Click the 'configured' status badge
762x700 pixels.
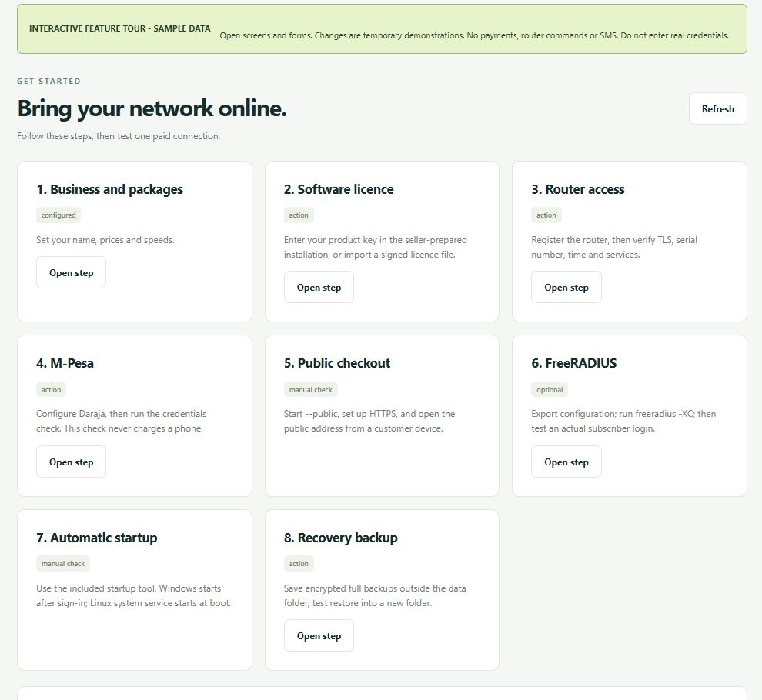58,215
